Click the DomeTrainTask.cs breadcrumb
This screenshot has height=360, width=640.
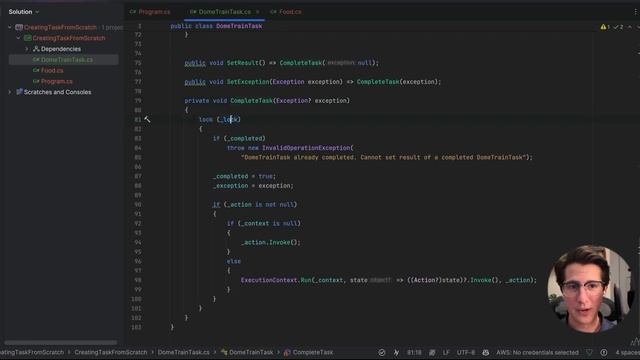[x=184, y=352]
